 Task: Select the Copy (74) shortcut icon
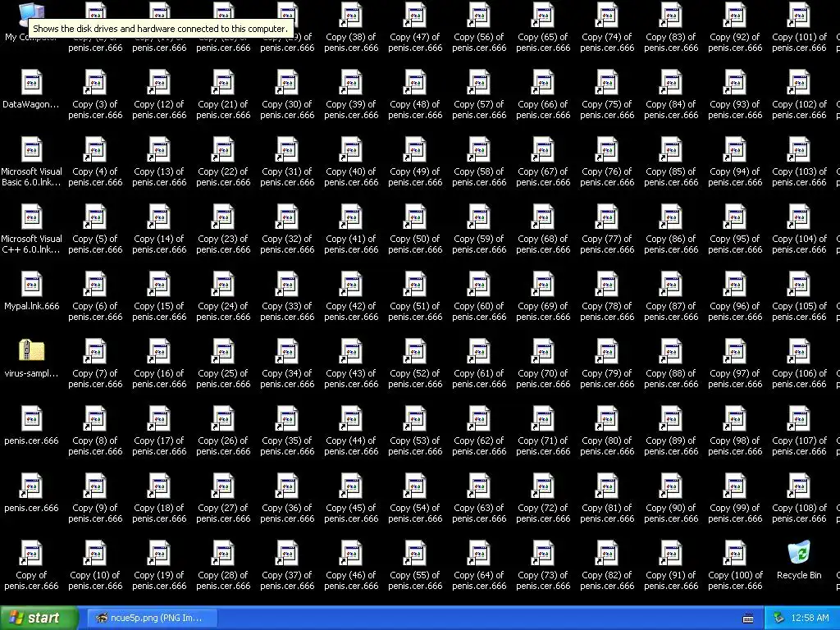coord(607,16)
